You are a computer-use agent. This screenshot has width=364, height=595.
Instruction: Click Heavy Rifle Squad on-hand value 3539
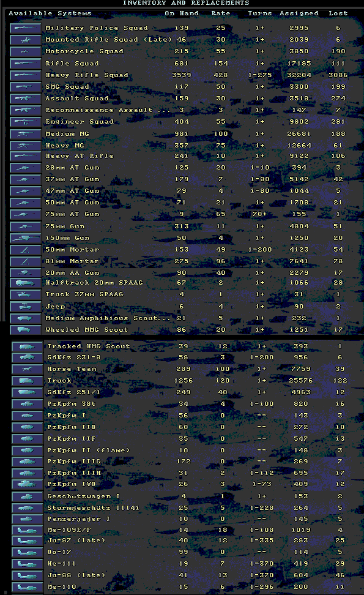coord(181,75)
